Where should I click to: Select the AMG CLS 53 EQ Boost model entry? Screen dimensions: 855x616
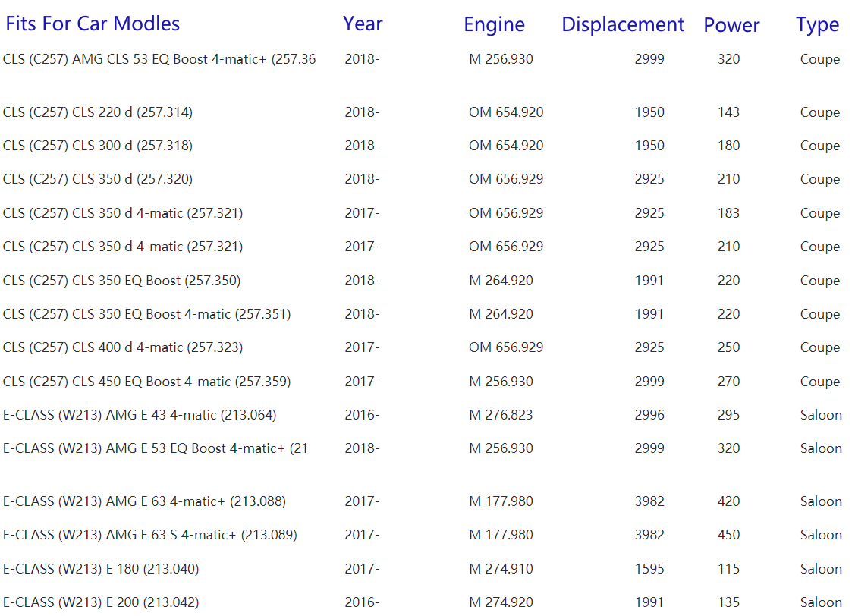click(x=159, y=59)
